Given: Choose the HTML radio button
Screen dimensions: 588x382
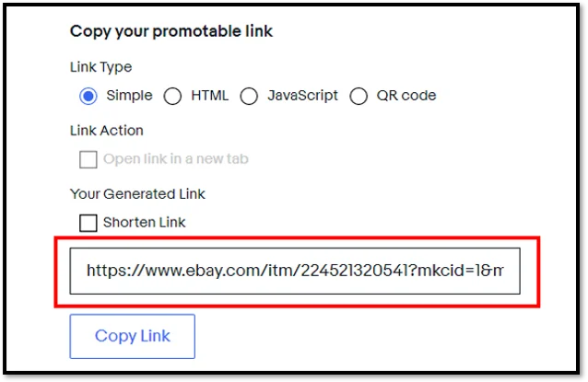Looking at the screenshot, I should tap(172, 96).
